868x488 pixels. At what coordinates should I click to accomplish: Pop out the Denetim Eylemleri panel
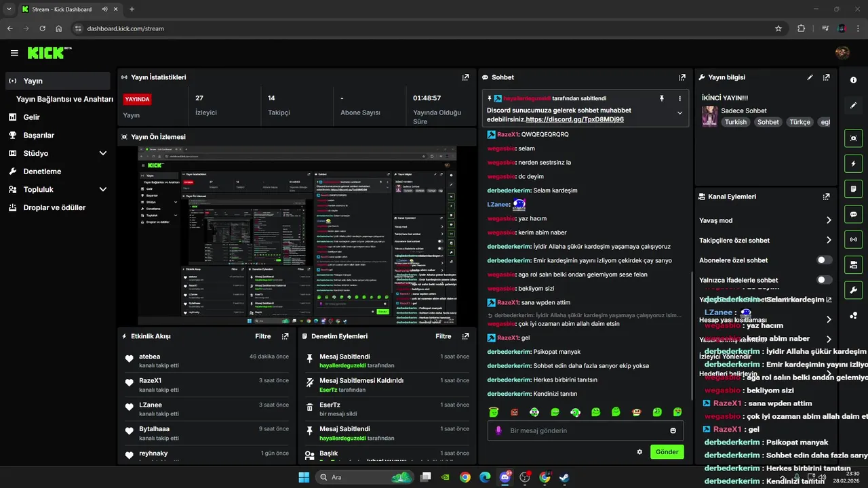coord(465,336)
